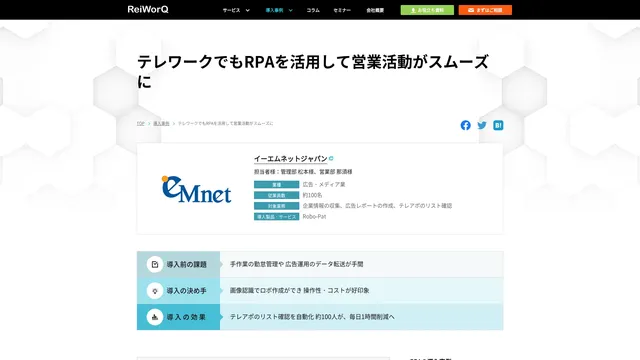The height and width of the screenshot is (360, 640).
Task: Share via the Hatena Bookmark B! icon
Action: click(498, 125)
